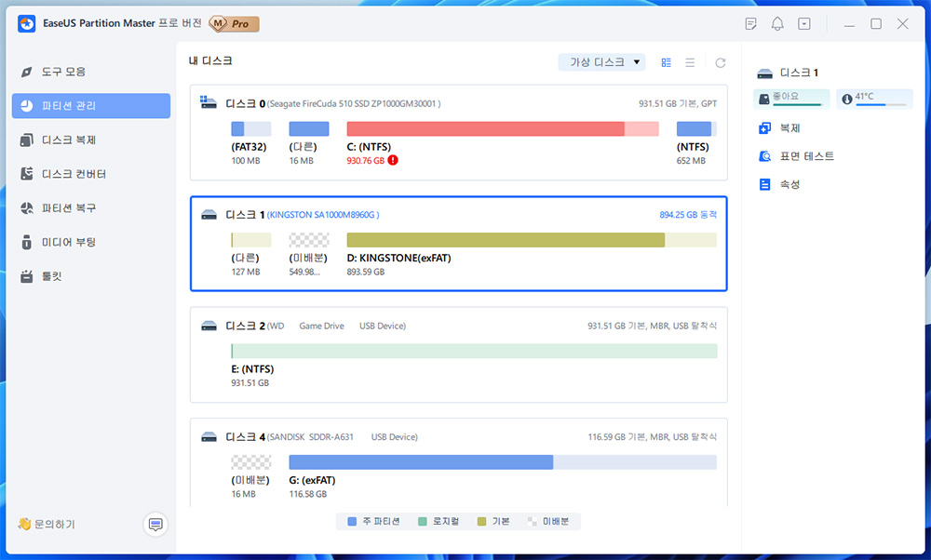Click the 디스크 0 drive icon
The height and width of the screenshot is (560, 931).
coord(208,102)
